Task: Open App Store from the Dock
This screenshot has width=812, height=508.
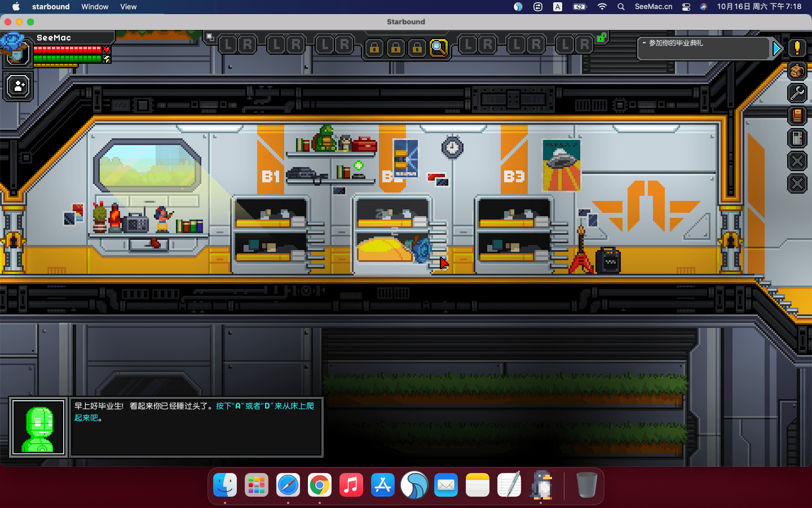Action: point(383,485)
